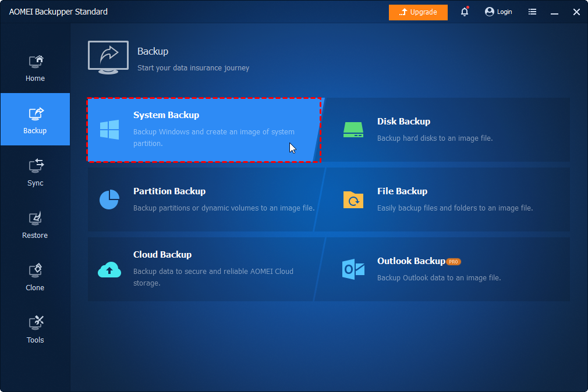Click the PRO badge on Outlook Backup
This screenshot has height=392, width=588.
(454, 262)
